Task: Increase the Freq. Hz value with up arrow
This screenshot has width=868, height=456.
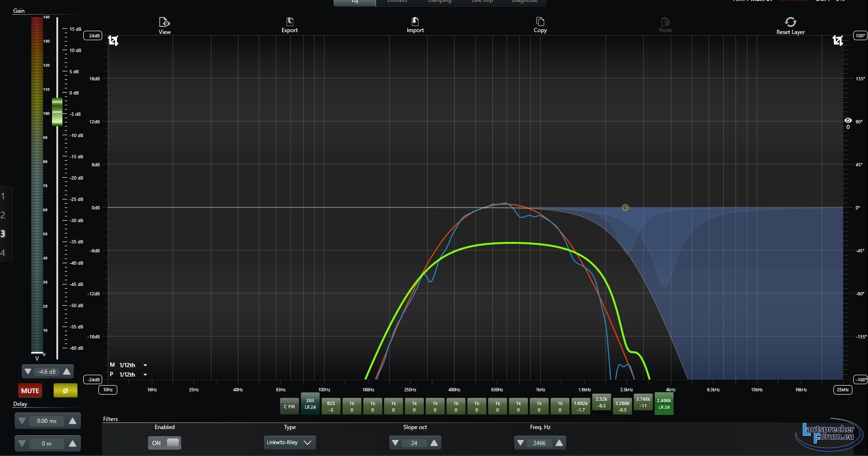Action: (x=559, y=443)
